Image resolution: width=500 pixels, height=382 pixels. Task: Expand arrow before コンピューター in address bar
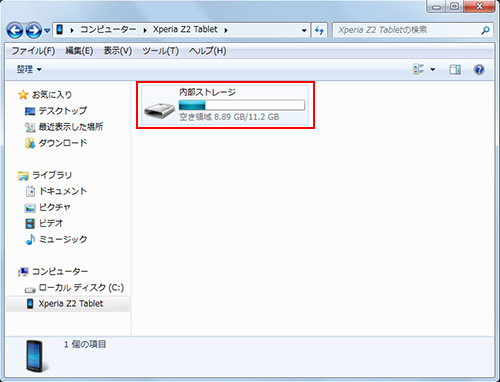(x=72, y=30)
